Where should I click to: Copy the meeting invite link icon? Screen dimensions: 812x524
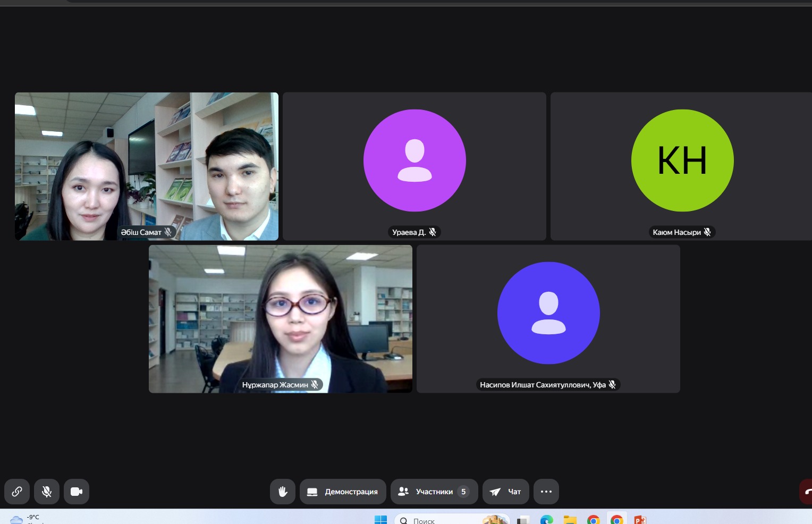[17, 492]
